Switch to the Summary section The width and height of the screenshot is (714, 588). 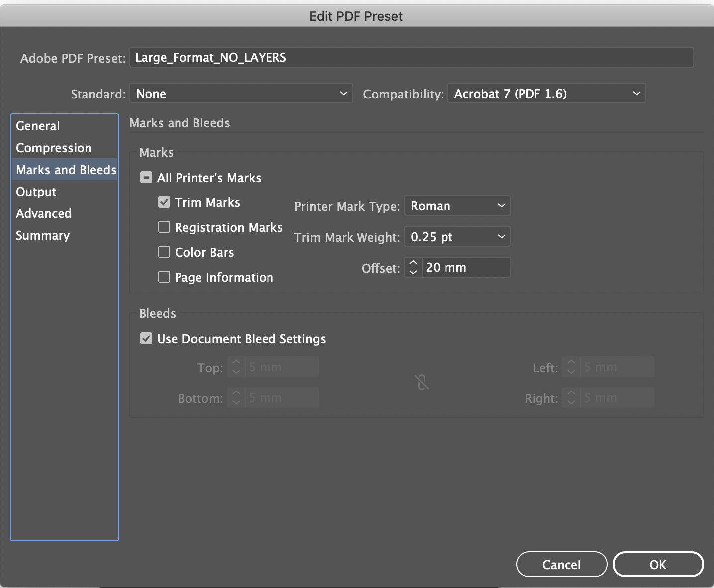pyautogui.click(x=43, y=235)
